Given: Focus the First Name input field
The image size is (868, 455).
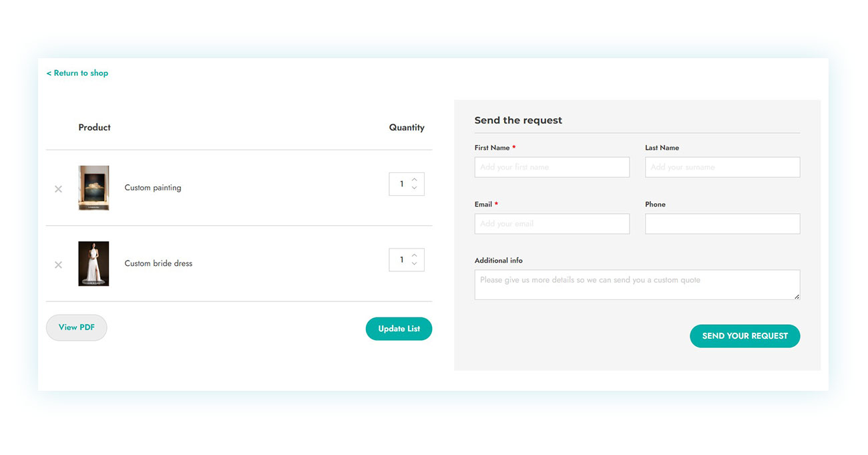Looking at the screenshot, I should [552, 167].
